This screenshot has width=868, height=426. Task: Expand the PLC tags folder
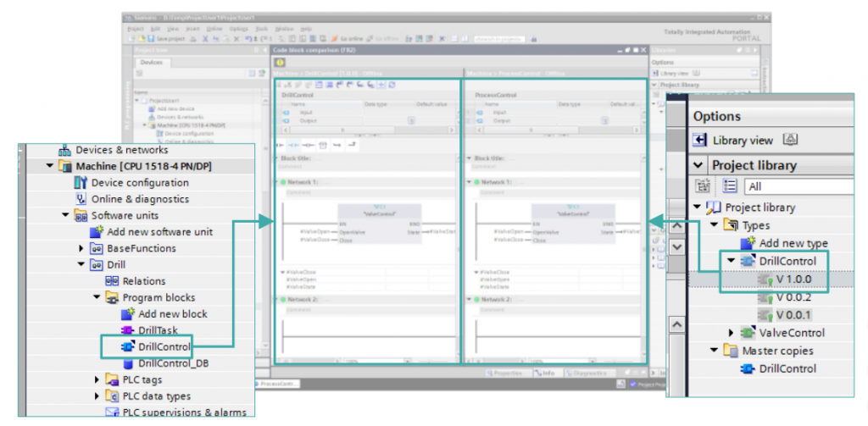97,380
